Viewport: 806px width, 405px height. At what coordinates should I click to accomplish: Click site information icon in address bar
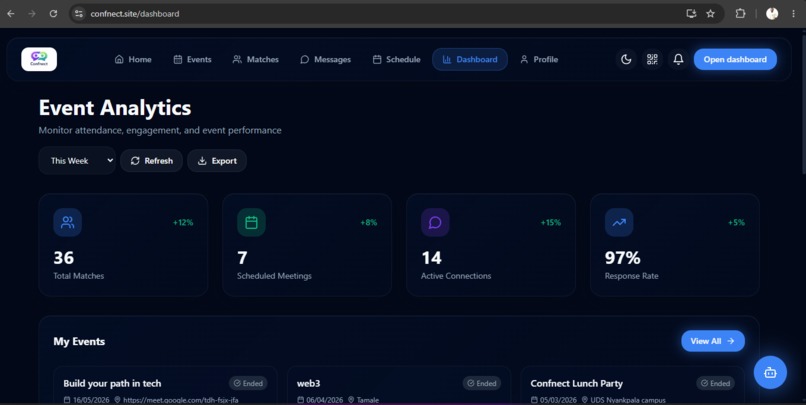pyautogui.click(x=79, y=14)
